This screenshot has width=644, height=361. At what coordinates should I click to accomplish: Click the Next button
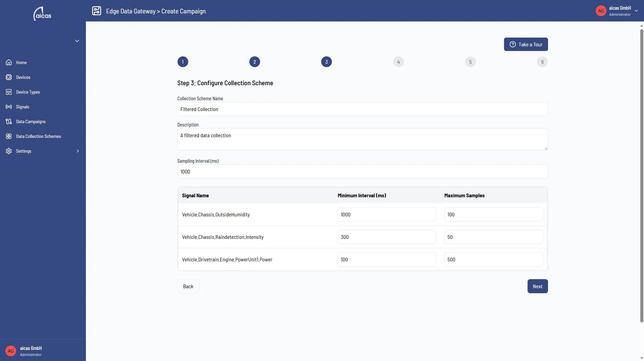[x=537, y=286]
